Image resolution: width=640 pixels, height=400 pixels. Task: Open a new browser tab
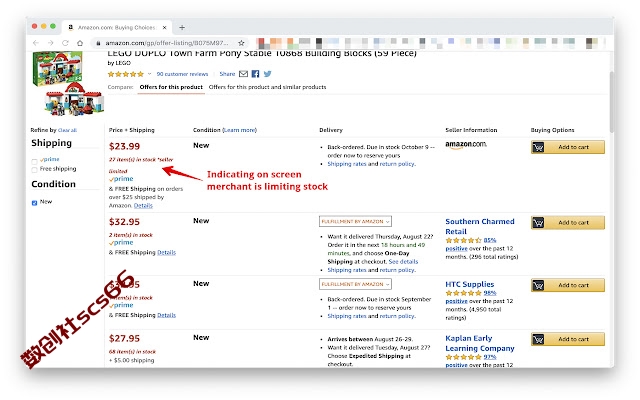coord(182,27)
